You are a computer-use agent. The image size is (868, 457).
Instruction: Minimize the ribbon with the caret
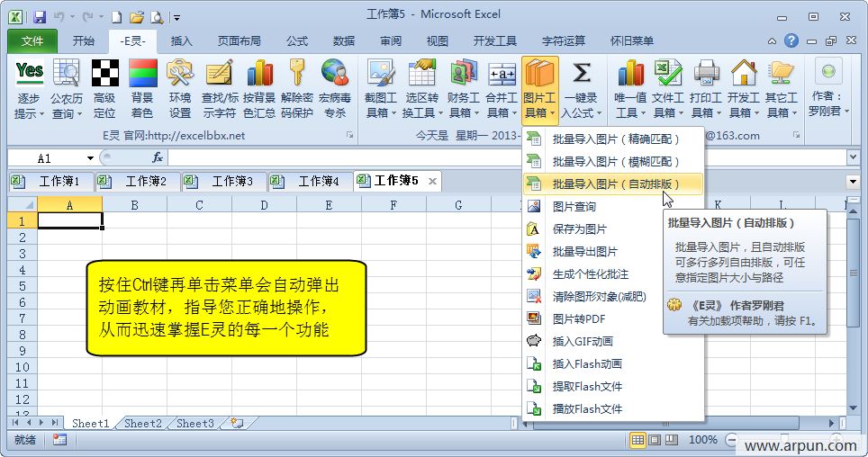[x=772, y=41]
